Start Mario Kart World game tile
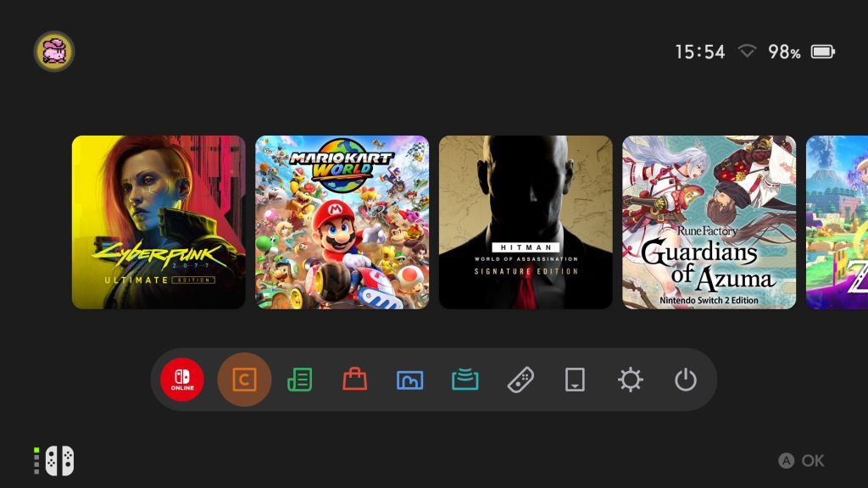The width and height of the screenshot is (868, 488). pyautogui.click(x=342, y=222)
